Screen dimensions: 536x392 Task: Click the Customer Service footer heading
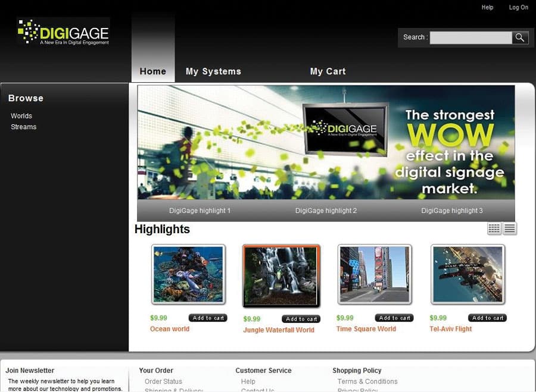click(263, 371)
